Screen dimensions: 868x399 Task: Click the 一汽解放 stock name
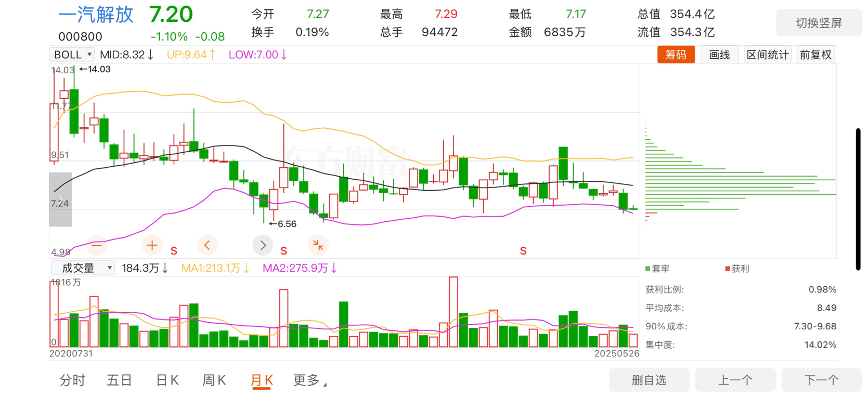pos(96,15)
